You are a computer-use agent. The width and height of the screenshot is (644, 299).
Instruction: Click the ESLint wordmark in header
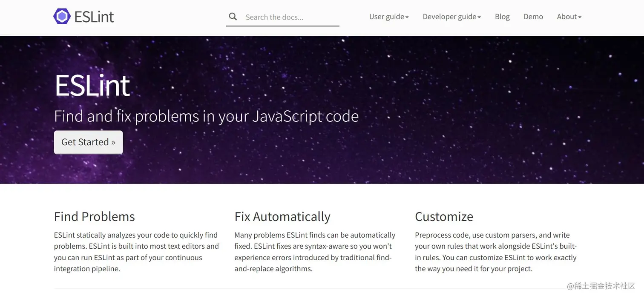point(94,17)
